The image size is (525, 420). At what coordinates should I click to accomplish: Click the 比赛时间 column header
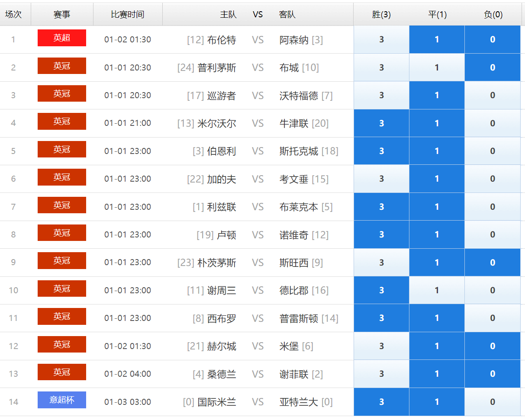(x=128, y=14)
